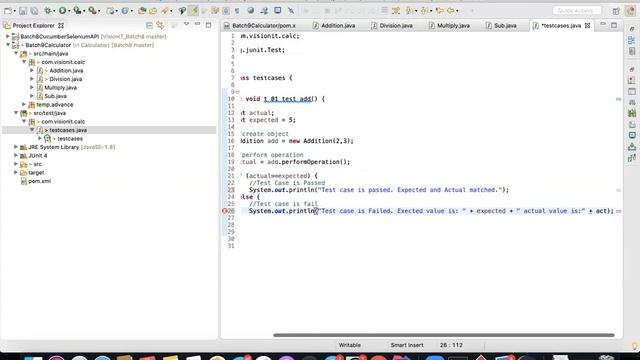Start the Debug launch icon
Image resolution: width=640 pixels, height=360 pixels.
click(x=48, y=11)
